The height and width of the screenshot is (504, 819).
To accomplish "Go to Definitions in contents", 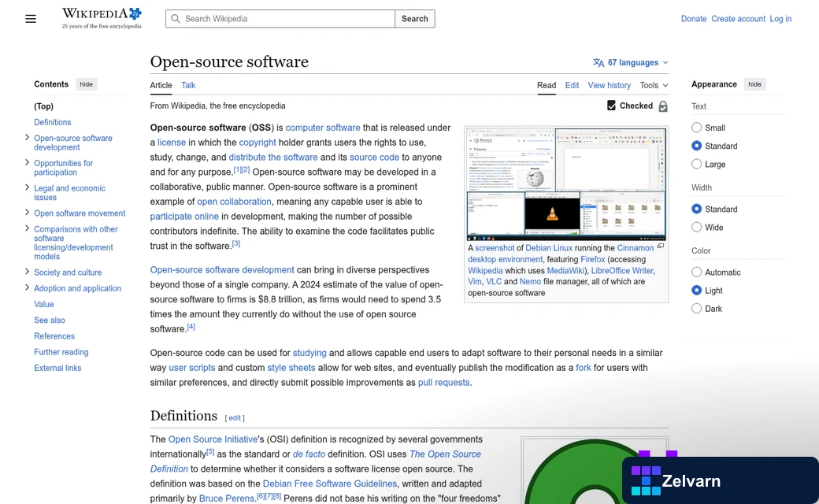I will tap(52, 122).
